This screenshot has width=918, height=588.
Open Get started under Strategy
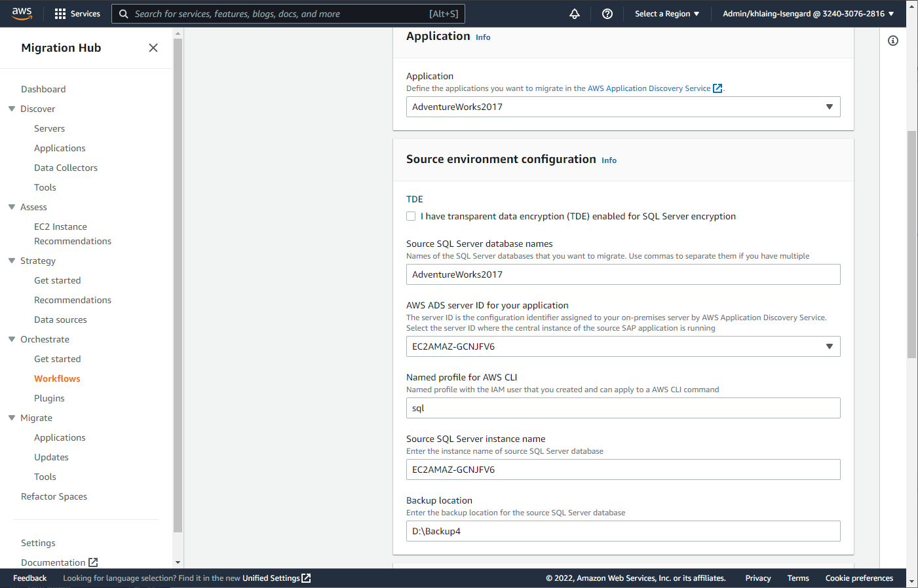pyautogui.click(x=58, y=280)
